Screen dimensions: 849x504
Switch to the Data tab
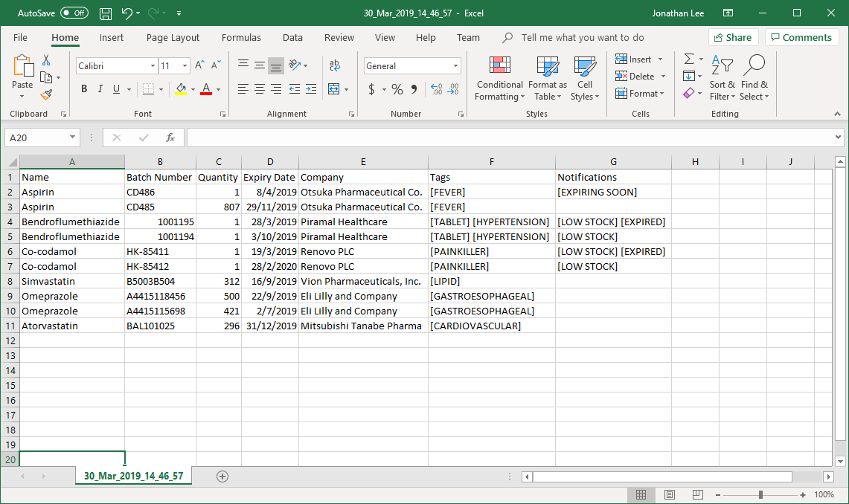point(292,37)
